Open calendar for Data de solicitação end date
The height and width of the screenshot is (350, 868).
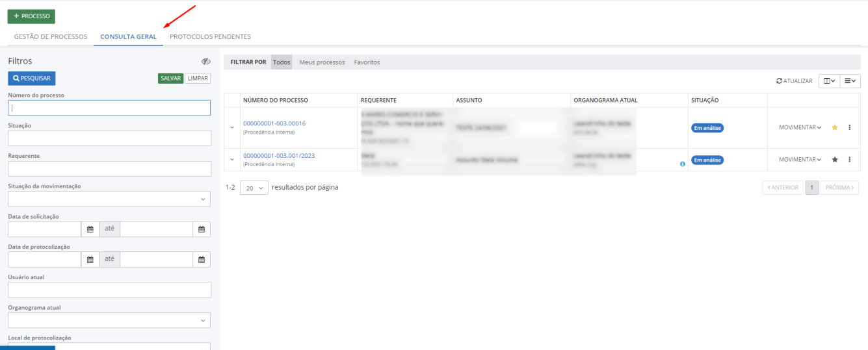point(202,229)
